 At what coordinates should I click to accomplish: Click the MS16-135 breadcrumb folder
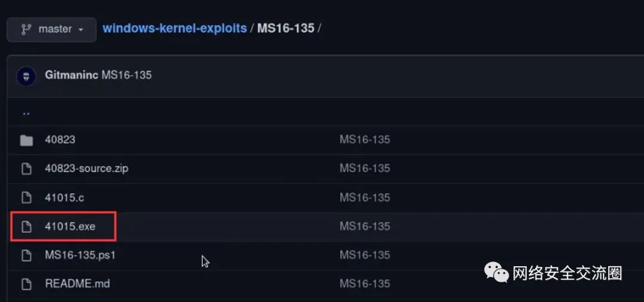[x=286, y=28]
